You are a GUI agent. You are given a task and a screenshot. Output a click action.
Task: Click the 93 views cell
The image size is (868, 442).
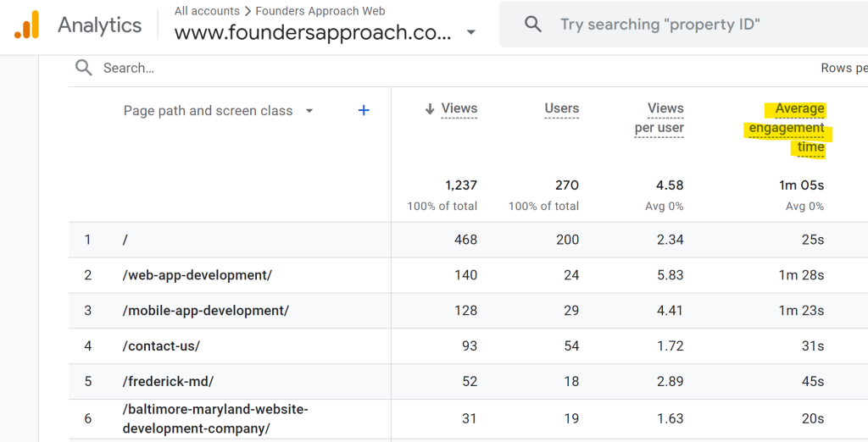tap(470, 345)
